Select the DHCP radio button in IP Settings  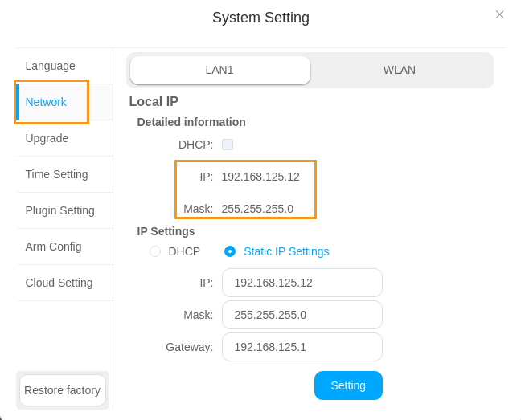[155, 251]
